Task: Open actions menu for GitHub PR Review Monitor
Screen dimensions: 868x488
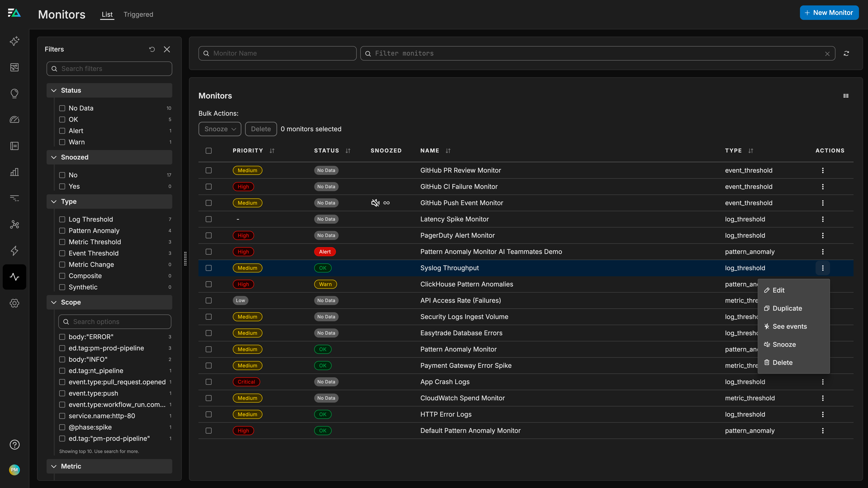Action: pos(823,170)
